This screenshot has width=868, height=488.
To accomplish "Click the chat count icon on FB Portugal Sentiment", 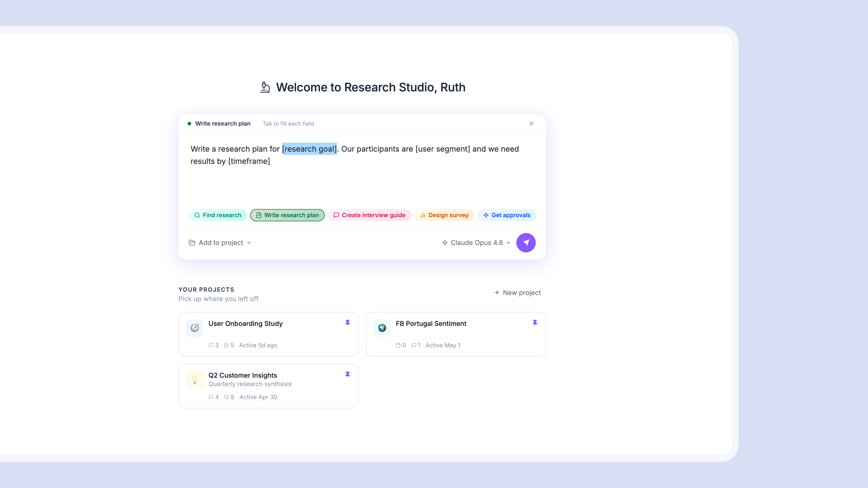I will coord(414,345).
